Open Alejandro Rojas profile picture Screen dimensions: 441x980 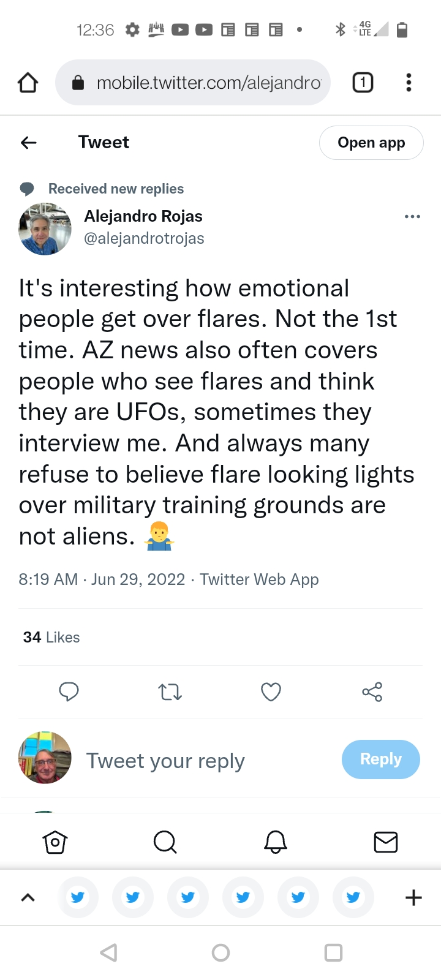click(x=45, y=228)
